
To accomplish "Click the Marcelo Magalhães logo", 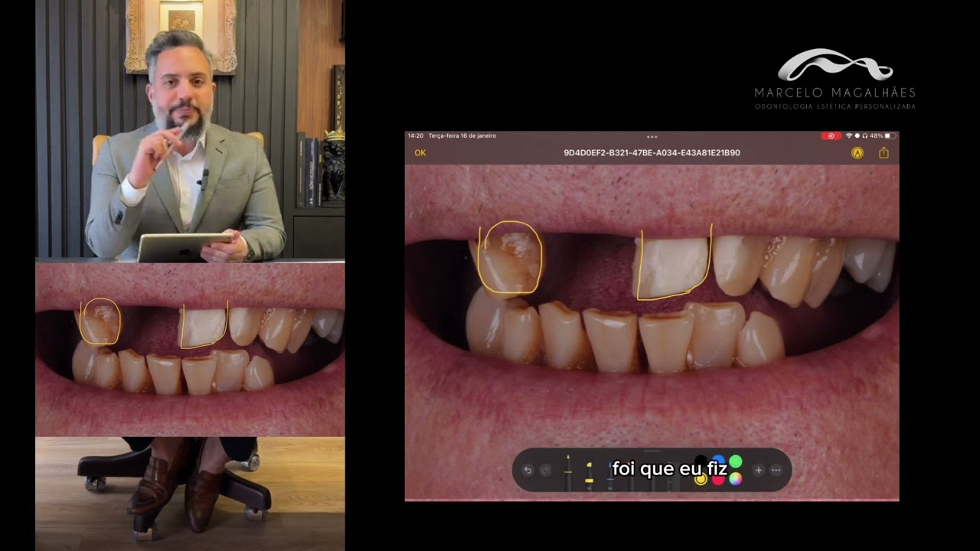I will [x=835, y=79].
